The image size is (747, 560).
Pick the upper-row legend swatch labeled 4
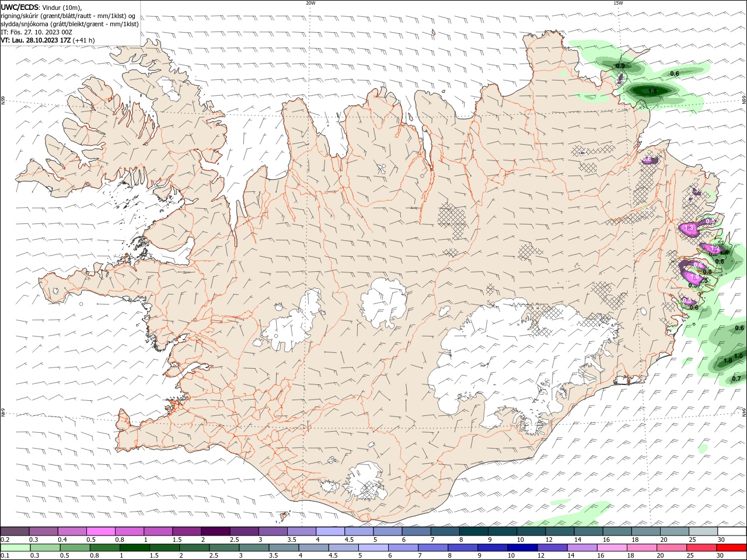pos(330,531)
